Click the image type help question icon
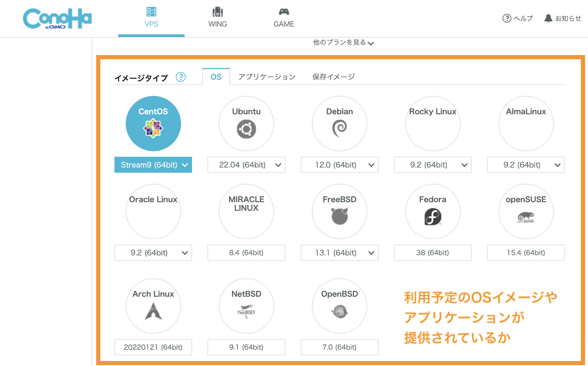 coord(181,77)
